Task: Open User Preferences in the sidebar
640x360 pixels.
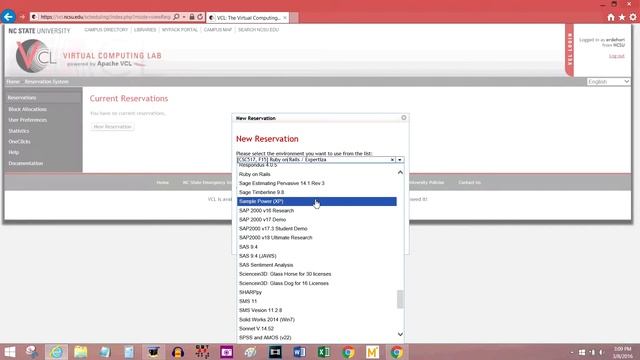Action: (27, 120)
